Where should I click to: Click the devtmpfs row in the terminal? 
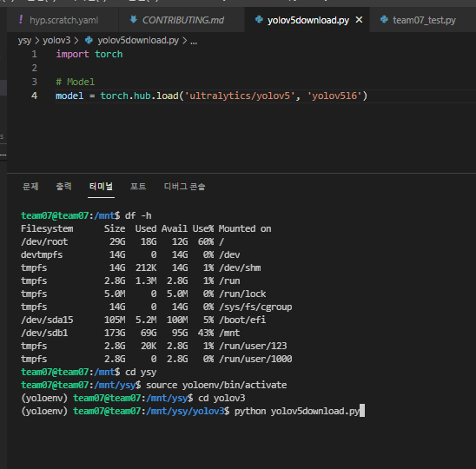(x=130, y=254)
